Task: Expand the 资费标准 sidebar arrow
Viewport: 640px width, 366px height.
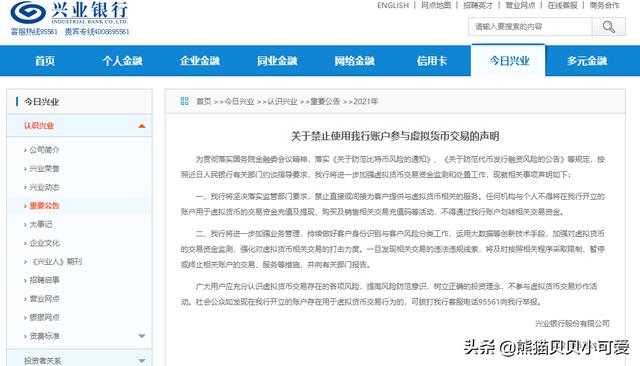Action: [142, 336]
